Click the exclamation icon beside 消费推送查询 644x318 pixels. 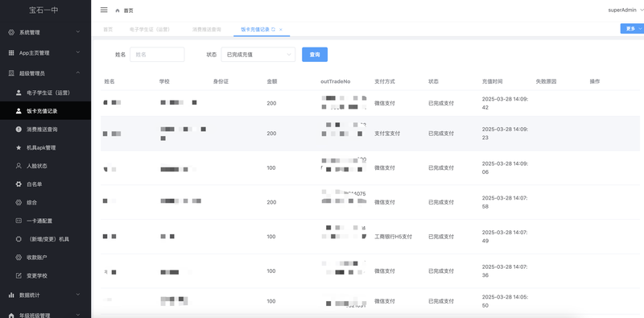tap(19, 129)
